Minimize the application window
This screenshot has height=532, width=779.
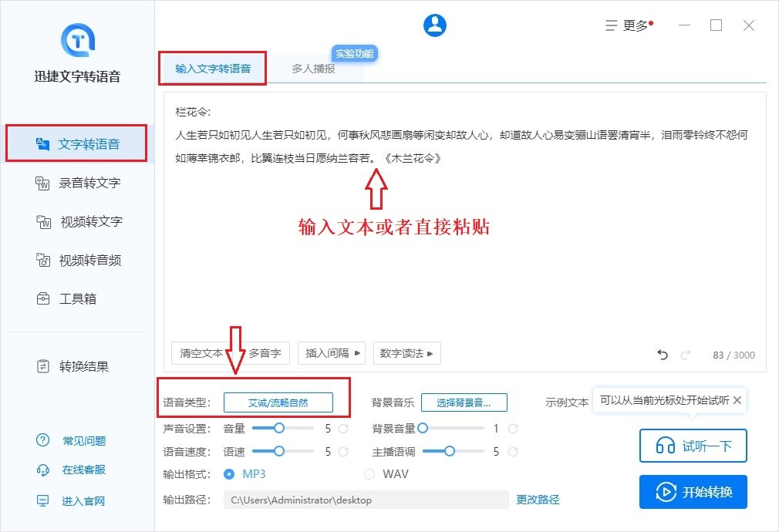pyautogui.click(x=685, y=25)
